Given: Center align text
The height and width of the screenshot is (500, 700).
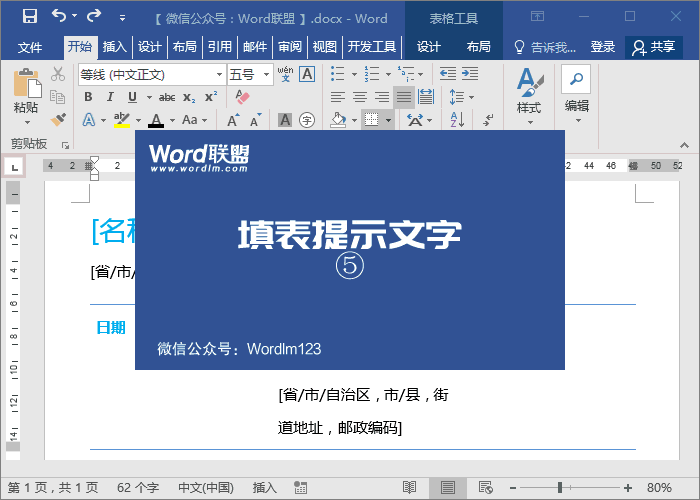Looking at the screenshot, I should click(360, 97).
